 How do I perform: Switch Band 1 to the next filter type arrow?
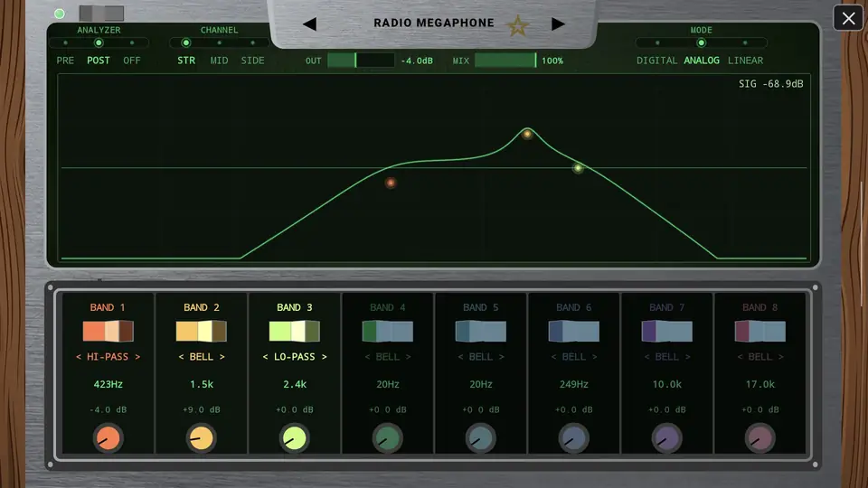pos(137,357)
